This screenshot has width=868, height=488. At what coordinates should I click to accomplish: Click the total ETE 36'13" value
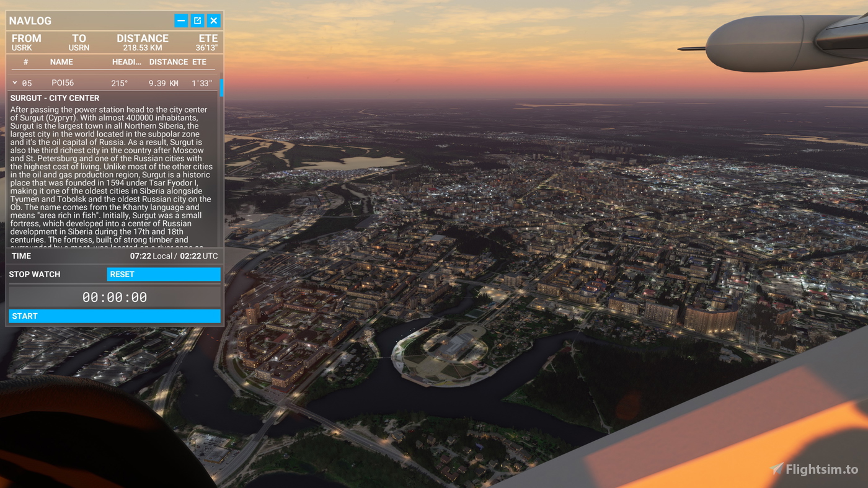tap(206, 48)
